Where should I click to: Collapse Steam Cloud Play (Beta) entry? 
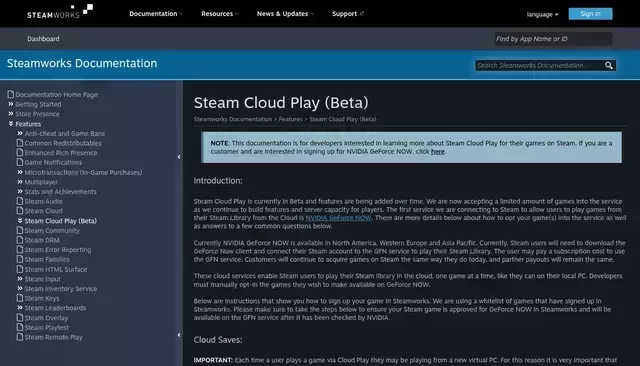20,220
